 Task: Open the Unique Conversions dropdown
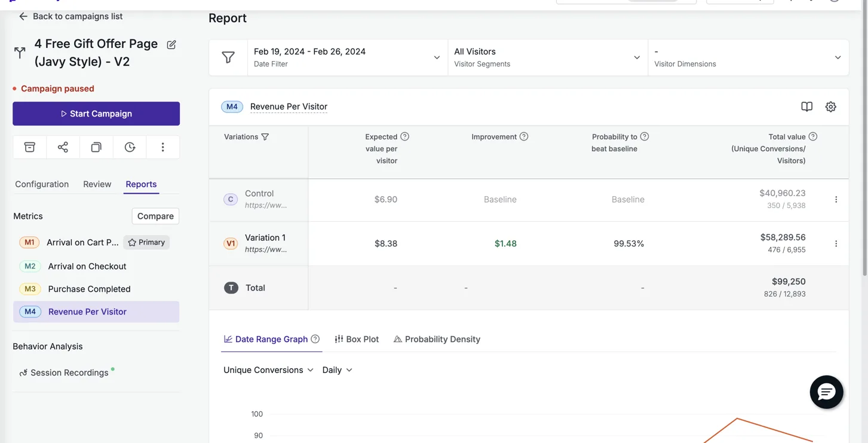tap(268, 370)
